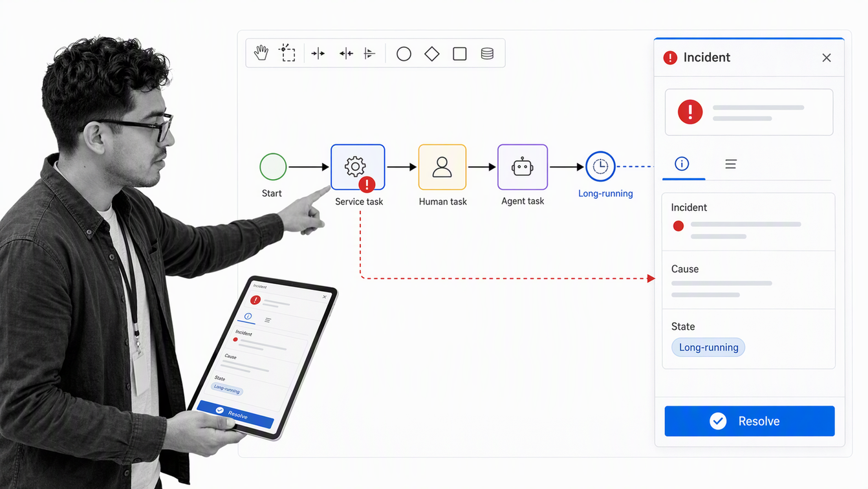Click the blue Resolve button in the Incident panel
This screenshot has width=868, height=489.
click(750, 421)
